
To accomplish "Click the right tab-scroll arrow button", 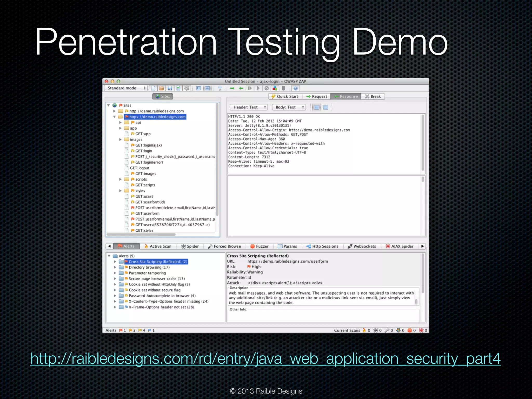I will coord(422,246).
